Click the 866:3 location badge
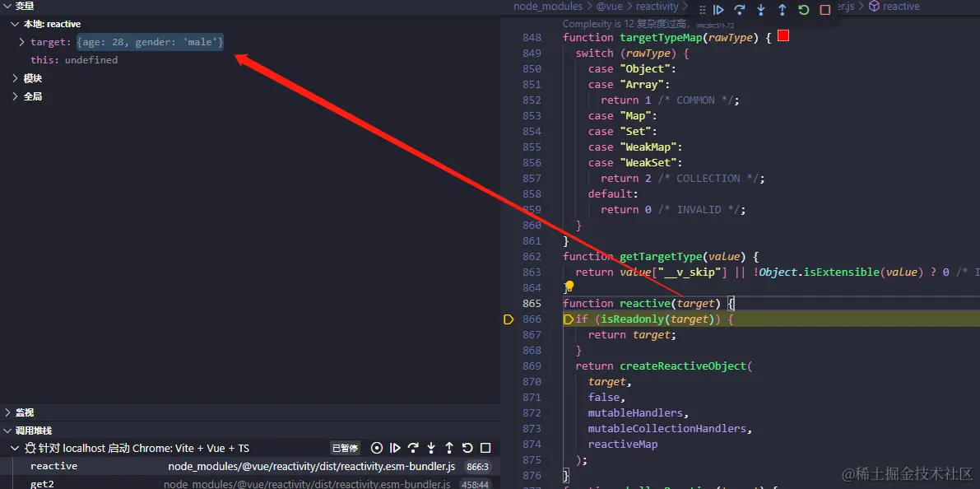The width and height of the screenshot is (980, 489). click(477, 467)
